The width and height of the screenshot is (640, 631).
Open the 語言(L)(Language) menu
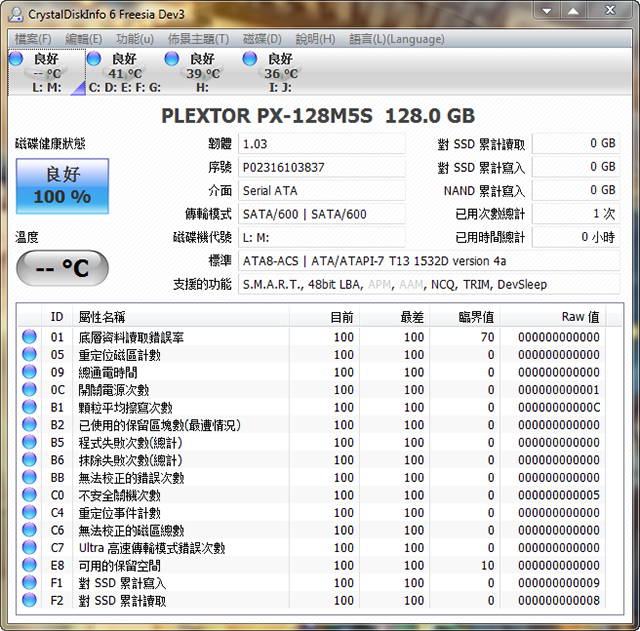pos(396,39)
